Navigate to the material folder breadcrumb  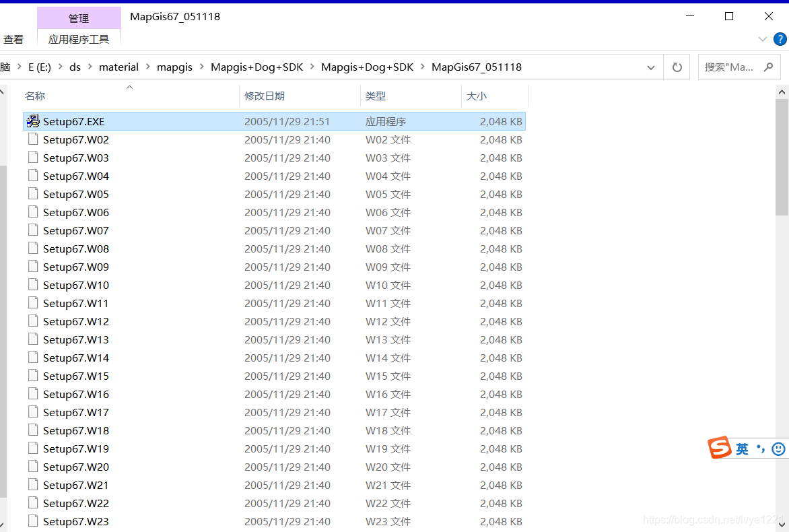point(118,67)
